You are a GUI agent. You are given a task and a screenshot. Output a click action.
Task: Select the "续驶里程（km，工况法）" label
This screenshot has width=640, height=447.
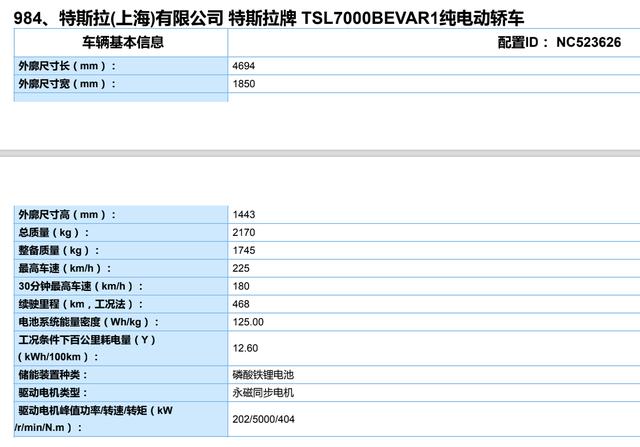pyautogui.click(x=80, y=304)
